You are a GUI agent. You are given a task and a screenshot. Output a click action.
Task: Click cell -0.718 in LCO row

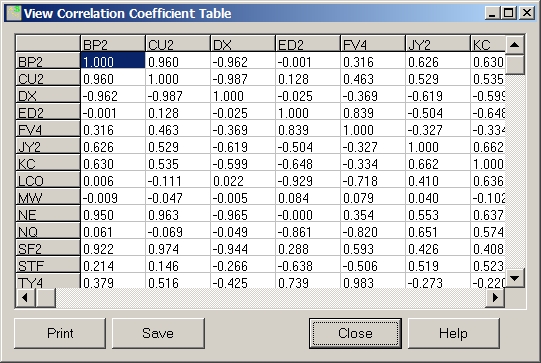pyautogui.click(x=373, y=179)
